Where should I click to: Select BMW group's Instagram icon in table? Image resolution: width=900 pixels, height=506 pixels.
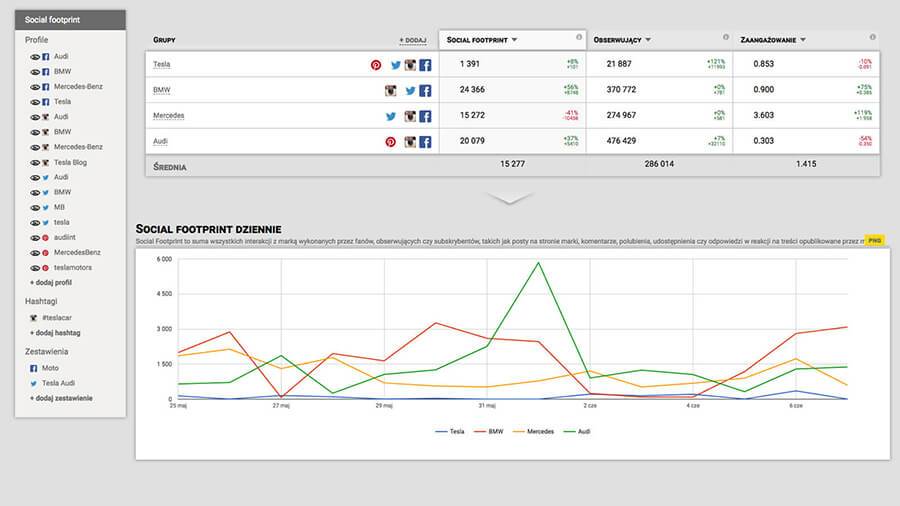390,90
